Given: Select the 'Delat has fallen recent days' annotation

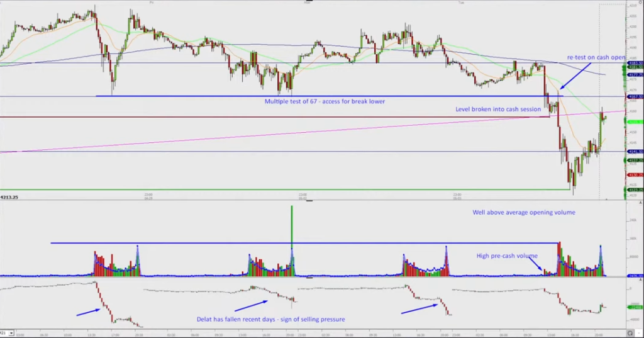Looking at the screenshot, I should point(271,319).
